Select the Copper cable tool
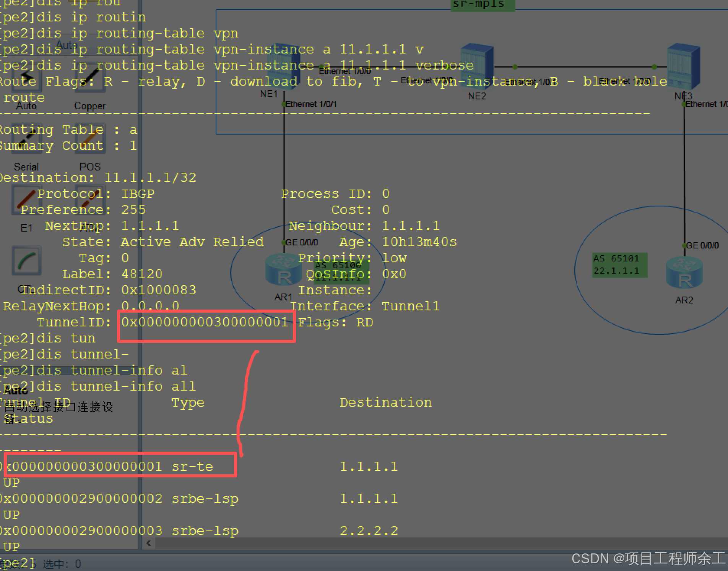 [x=90, y=78]
